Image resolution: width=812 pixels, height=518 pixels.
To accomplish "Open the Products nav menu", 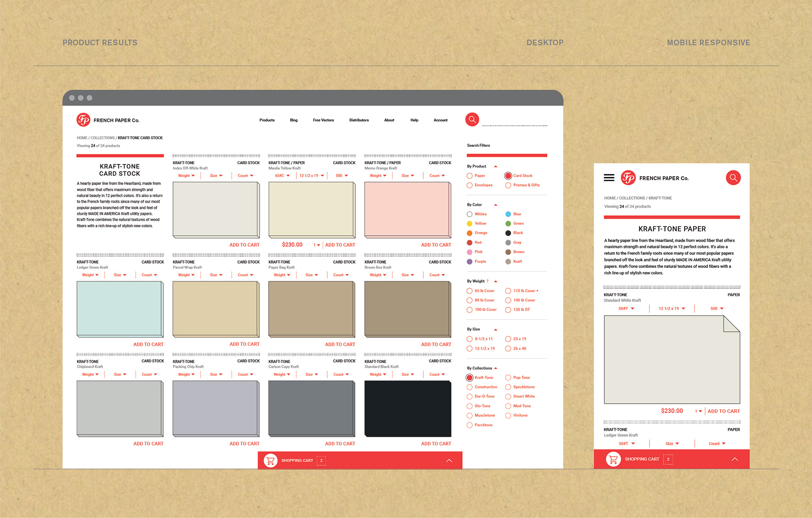I will [267, 120].
